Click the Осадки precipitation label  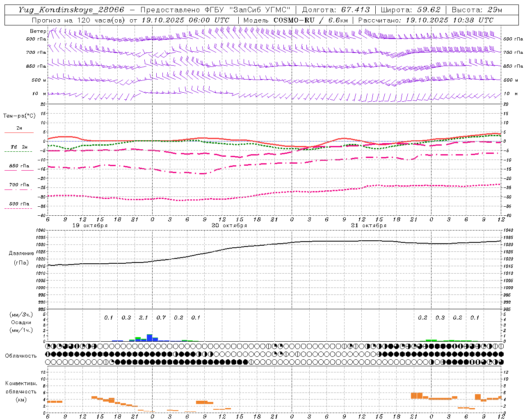21,322
